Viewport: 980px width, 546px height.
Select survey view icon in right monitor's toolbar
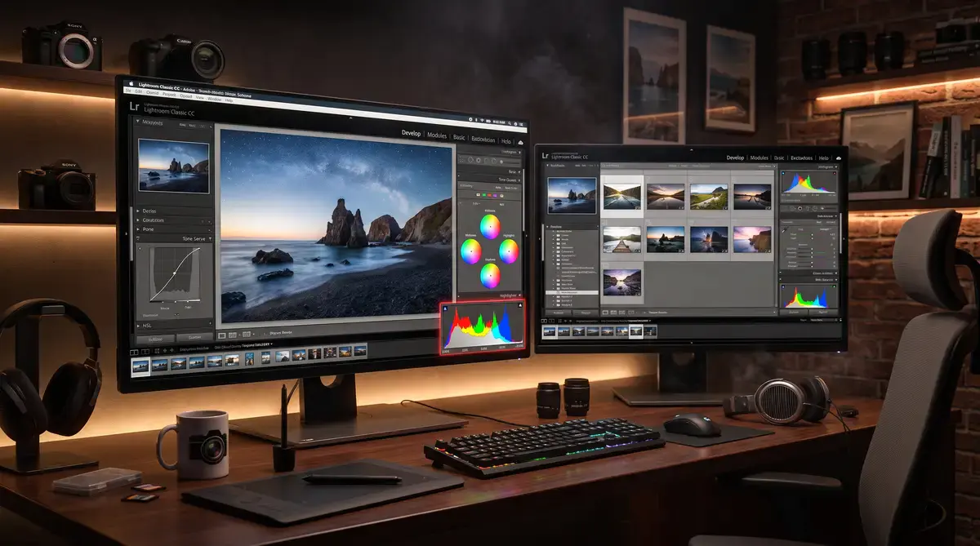tap(631, 312)
